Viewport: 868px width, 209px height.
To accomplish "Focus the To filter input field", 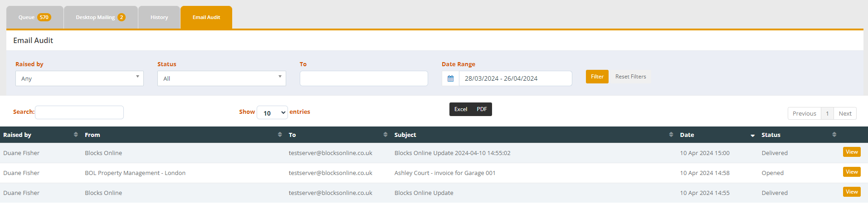I will pyautogui.click(x=364, y=78).
